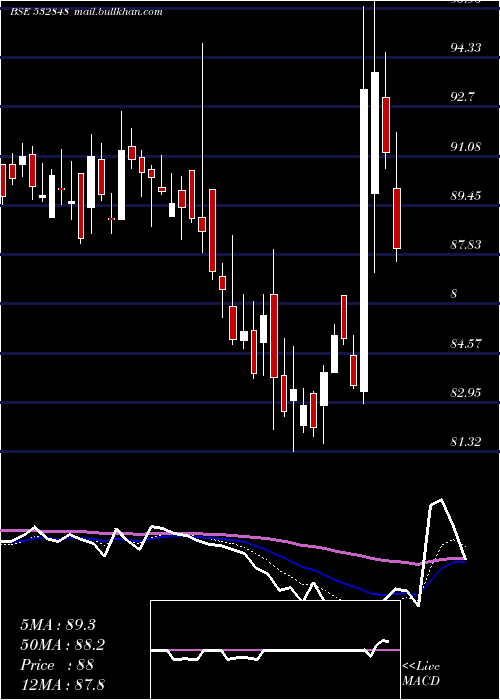
Task: Click the 12MA : 87.8 readout
Action: pyautogui.click(x=63, y=684)
